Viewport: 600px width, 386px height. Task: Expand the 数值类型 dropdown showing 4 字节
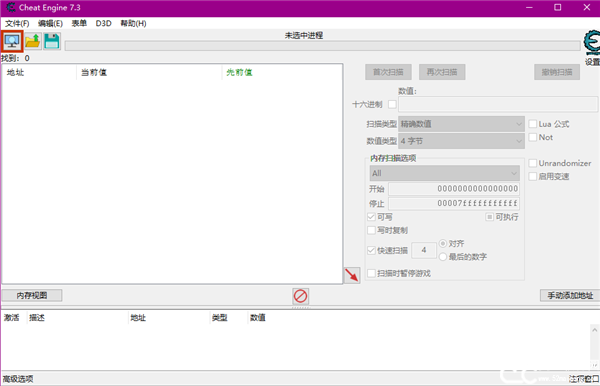click(x=461, y=141)
